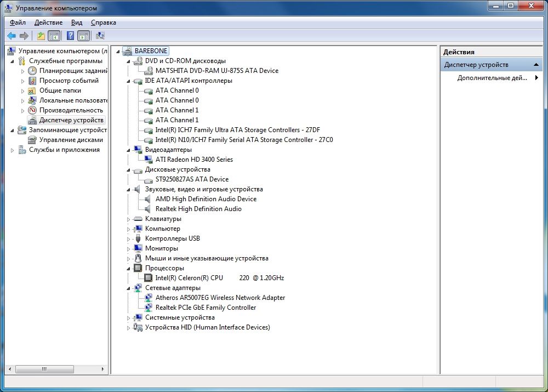The width and height of the screenshot is (548, 392).
Task: Expand Службы и приложения node
Action: point(12,150)
